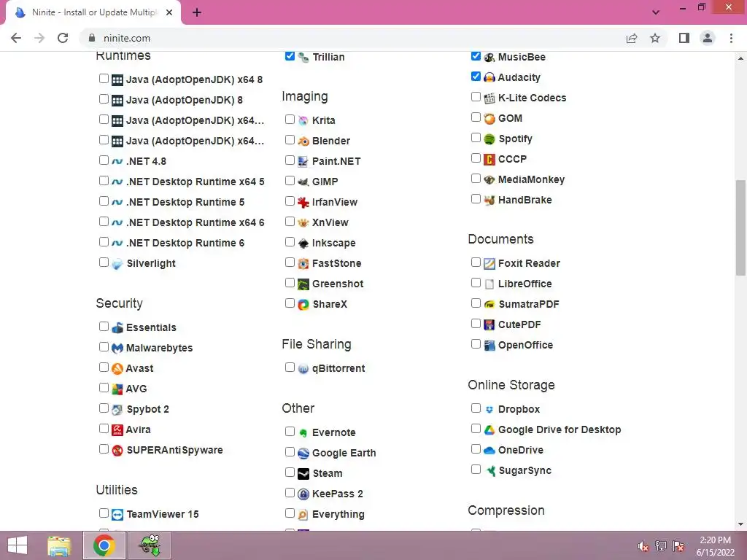Click the Krita app icon
Viewport: 747px width, 560px height.
click(x=303, y=120)
